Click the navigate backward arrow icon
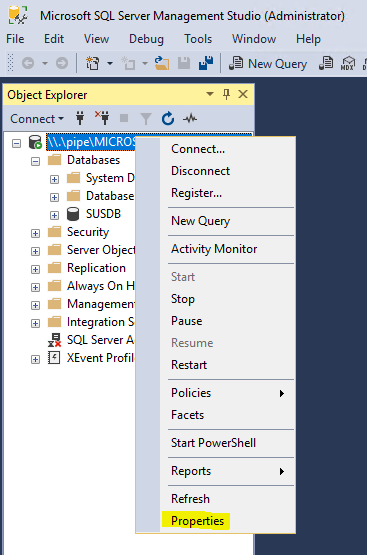Viewport: 367px width, 555px height. point(28,64)
